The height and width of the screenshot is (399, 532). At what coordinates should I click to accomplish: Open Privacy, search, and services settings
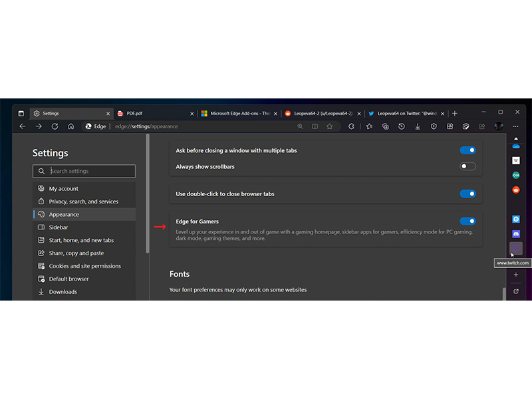(x=84, y=201)
